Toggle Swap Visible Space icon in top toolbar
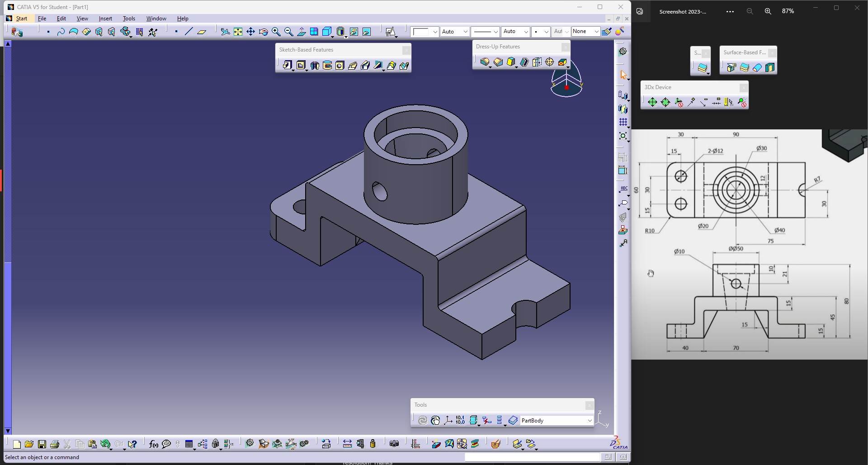 (367, 31)
